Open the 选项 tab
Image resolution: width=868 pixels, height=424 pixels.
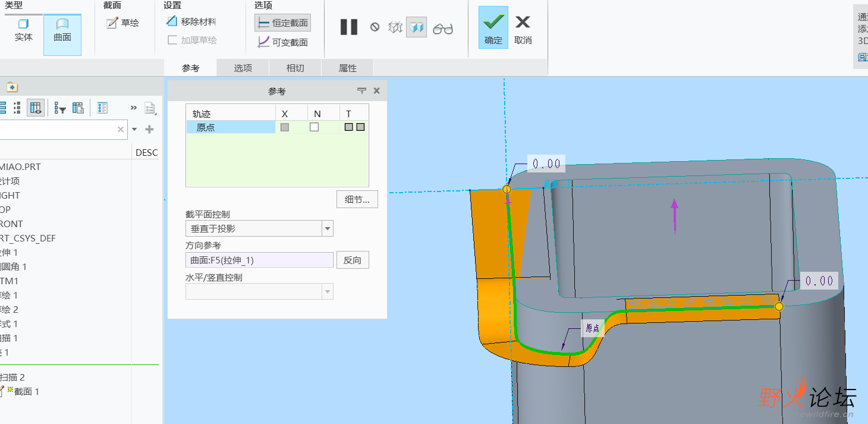(x=243, y=68)
